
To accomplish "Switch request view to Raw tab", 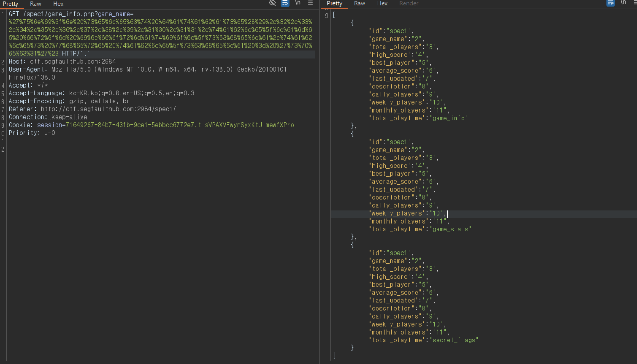I will coord(36,4).
